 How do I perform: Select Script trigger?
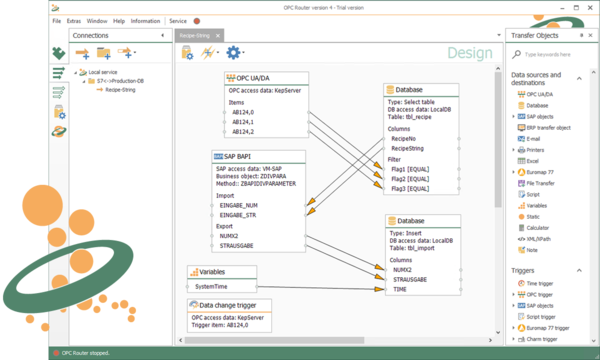coord(541,317)
